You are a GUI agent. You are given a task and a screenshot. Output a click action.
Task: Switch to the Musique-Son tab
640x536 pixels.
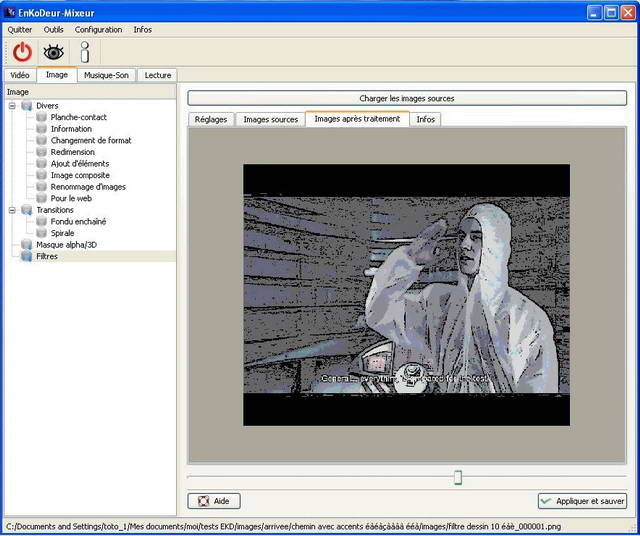point(106,76)
